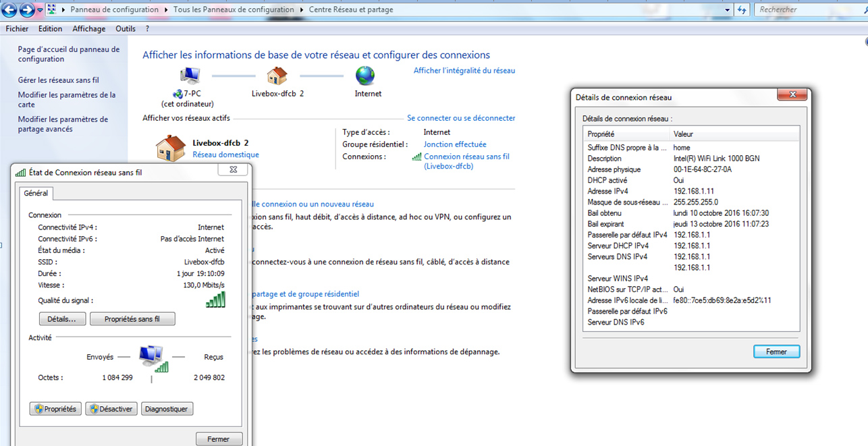The height and width of the screenshot is (446, 868).
Task: Open the Outils menu
Action: coord(126,29)
